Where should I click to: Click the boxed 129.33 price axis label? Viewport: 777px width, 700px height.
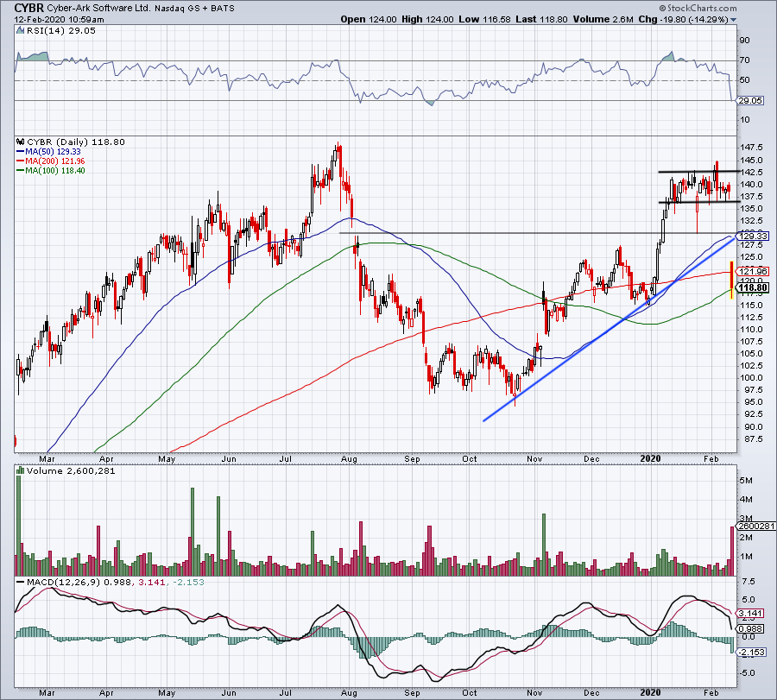753,236
